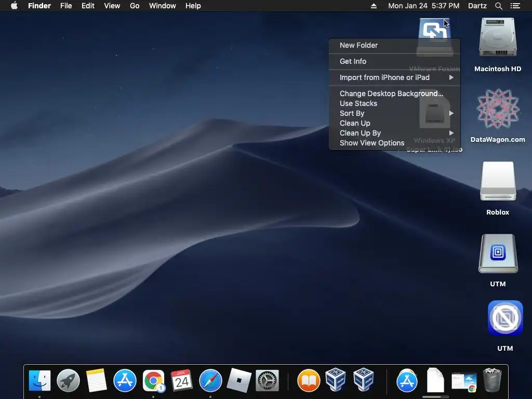Open Roblox icon in the Dock
532x399 pixels.
point(239,380)
